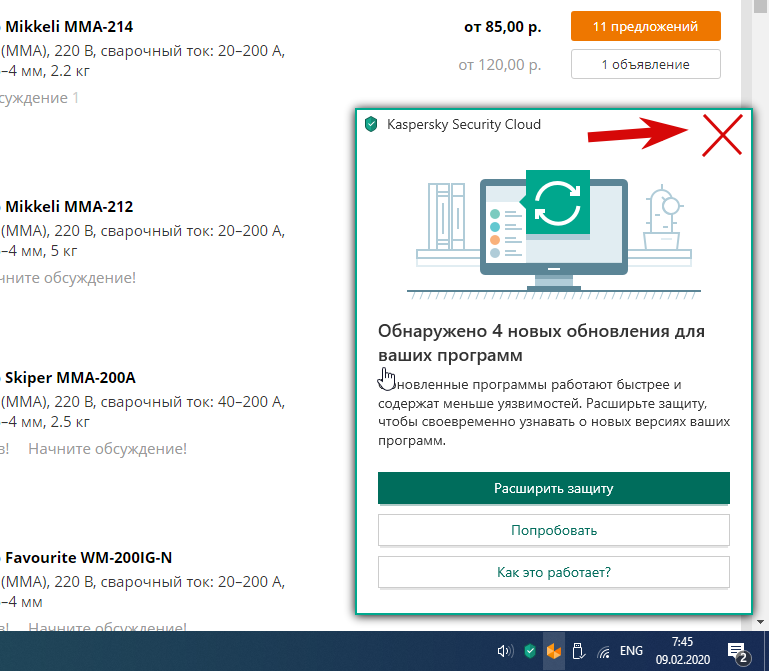
Task: Click the popup description paragraph about updated programs
Action: pos(554,413)
